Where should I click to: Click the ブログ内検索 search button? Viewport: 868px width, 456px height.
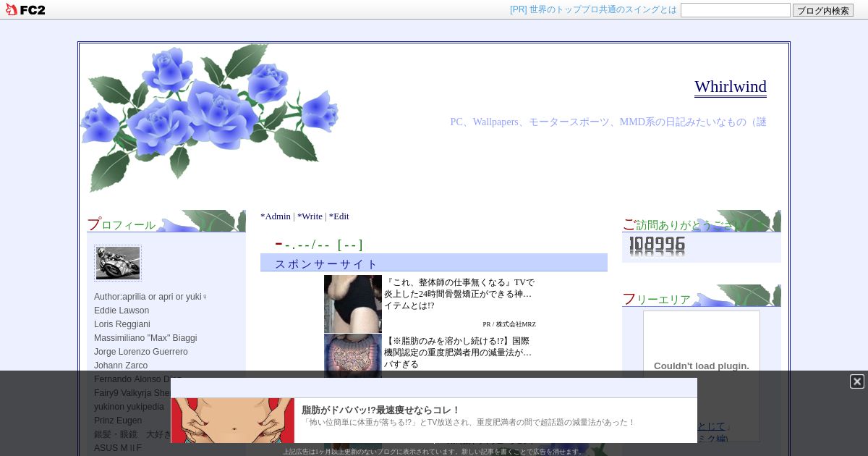tap(823, 10)
